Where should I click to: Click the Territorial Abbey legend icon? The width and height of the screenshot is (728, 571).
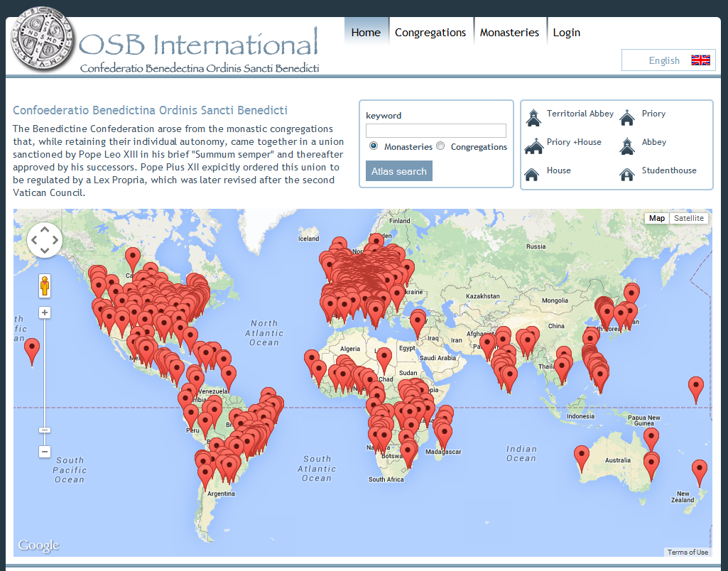tap(533, 117)
